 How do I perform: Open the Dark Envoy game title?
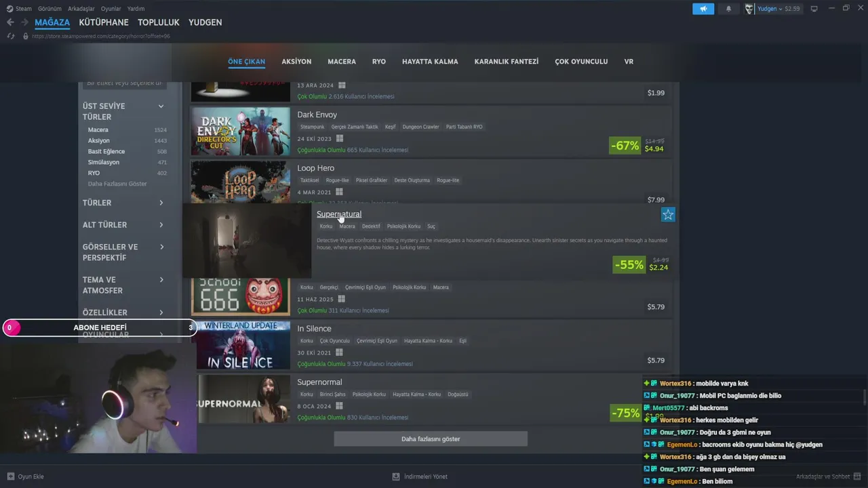317,115
